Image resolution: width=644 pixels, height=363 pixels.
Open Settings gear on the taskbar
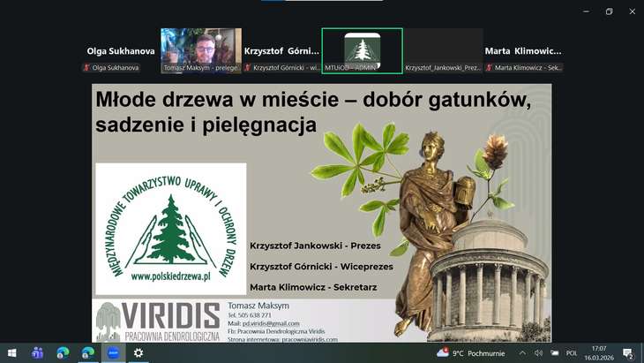point(139,352)
